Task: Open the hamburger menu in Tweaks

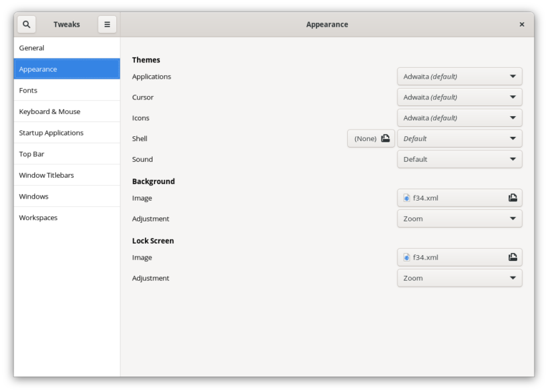Action: pos(107,24)
